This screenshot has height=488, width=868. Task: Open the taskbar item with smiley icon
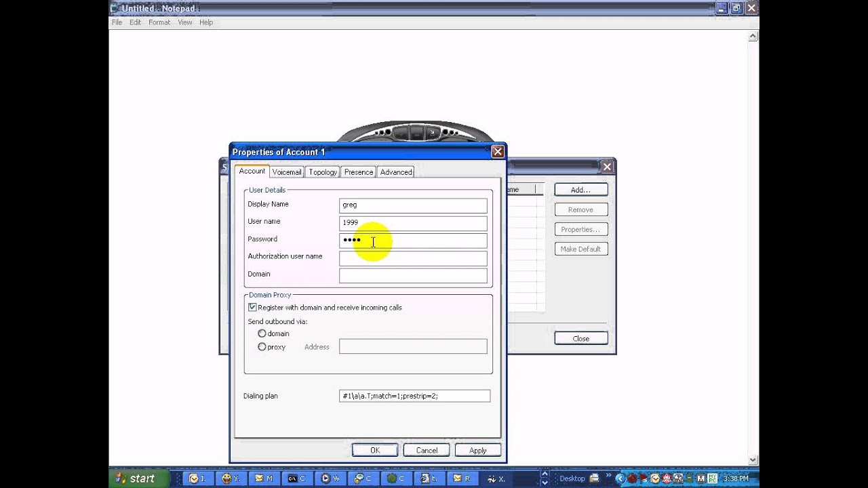pos(232,479)
